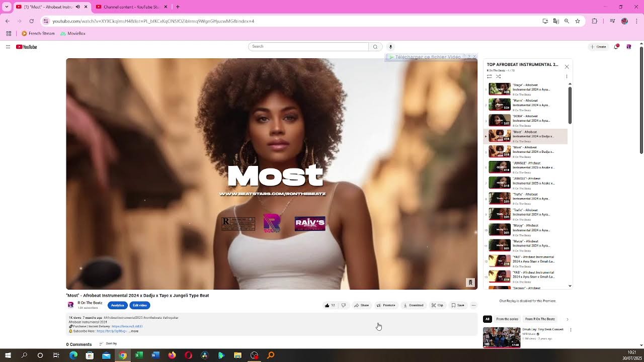Go to the YouTube home logo

pyautogui.click(x=27, y=47)
